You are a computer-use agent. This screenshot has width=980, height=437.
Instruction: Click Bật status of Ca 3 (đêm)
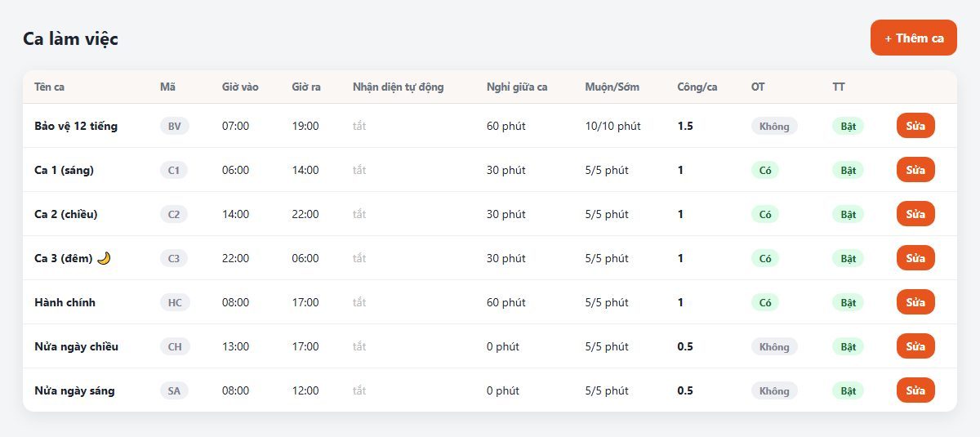pos(849,258)
